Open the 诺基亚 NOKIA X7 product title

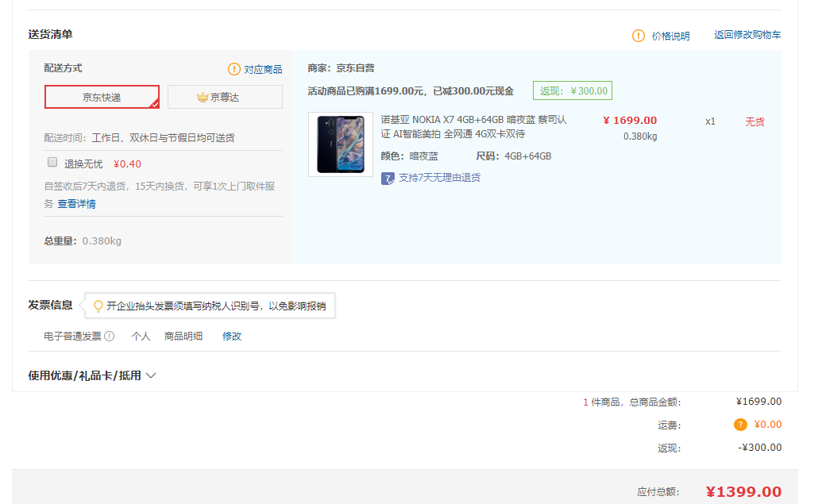[473, 127]
